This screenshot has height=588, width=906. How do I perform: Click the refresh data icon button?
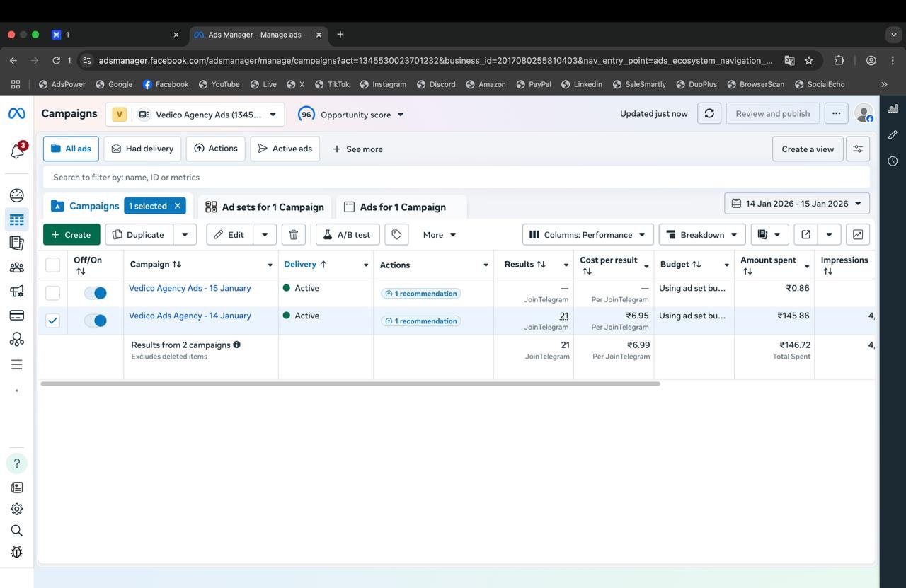(709, 113)
